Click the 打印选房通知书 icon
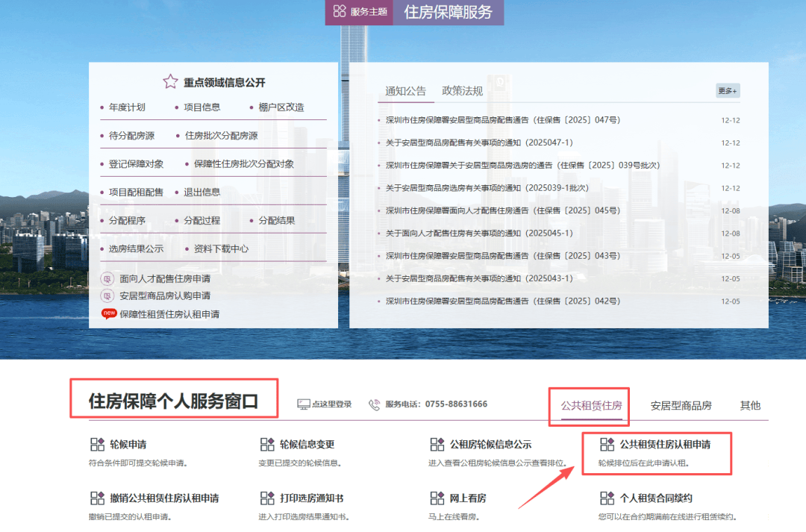 pos(267,498)
